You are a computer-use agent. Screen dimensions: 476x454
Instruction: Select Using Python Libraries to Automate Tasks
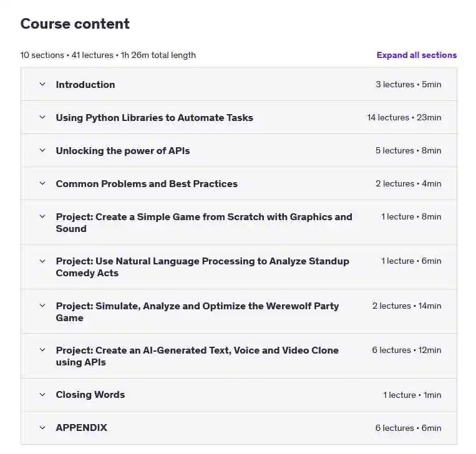tap(154, 117)
